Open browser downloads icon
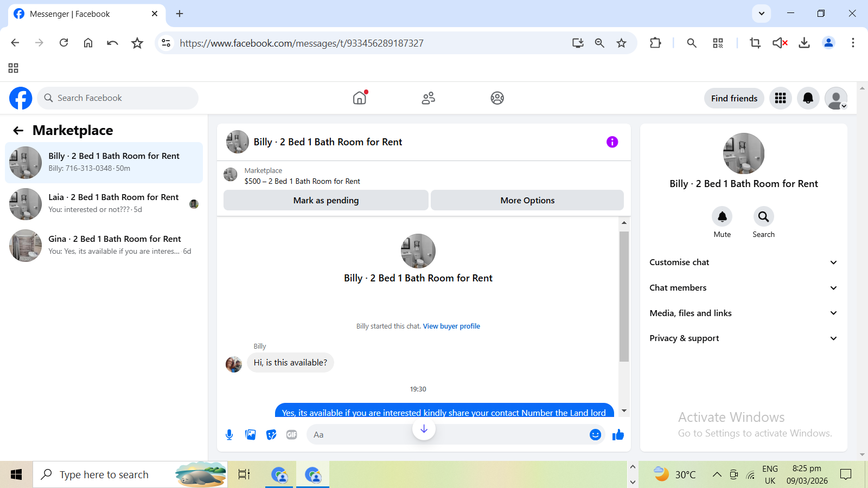Screen dimensions: 868x488 805,43
